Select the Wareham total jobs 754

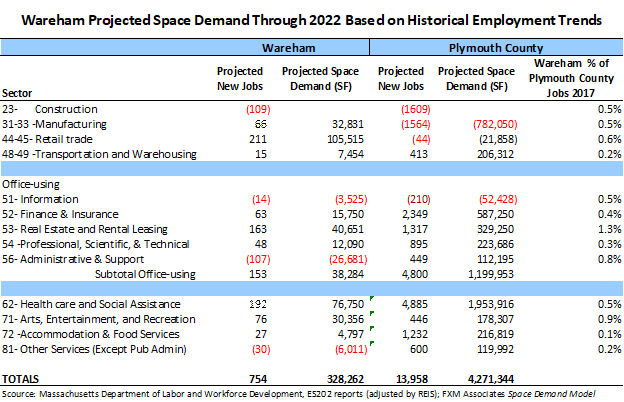pyautogui.click(x=258, y=379)
